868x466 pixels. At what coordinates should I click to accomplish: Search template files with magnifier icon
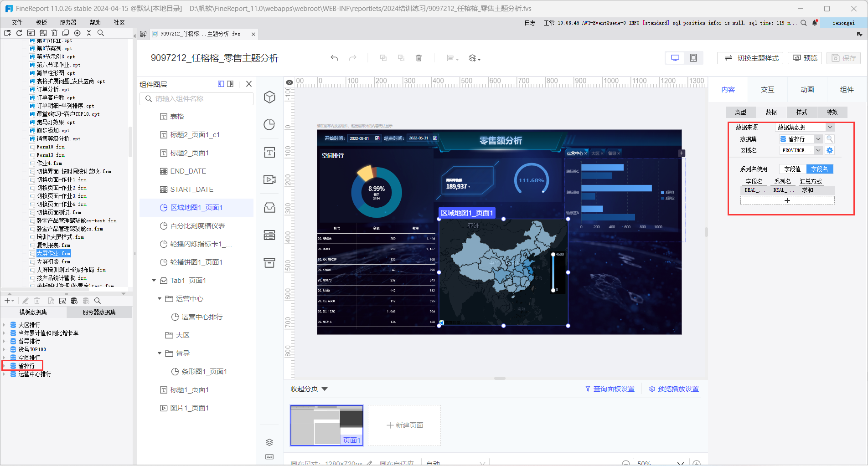point(101,33)
